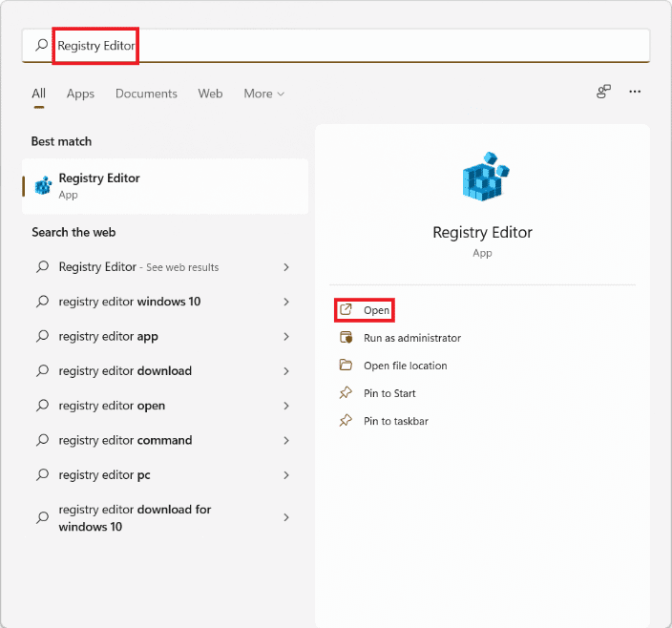Open the three-dot options menu
This screenshot has width=672, height=628.
click(635, 92)
